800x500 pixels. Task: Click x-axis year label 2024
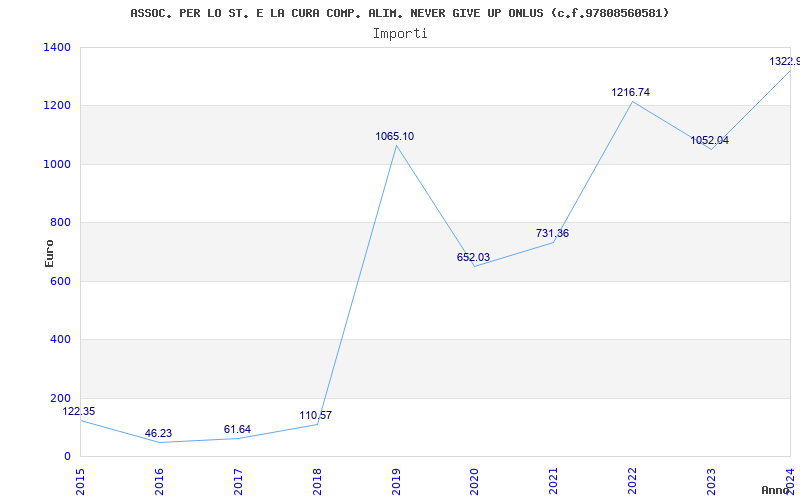[x=790, y=481]
